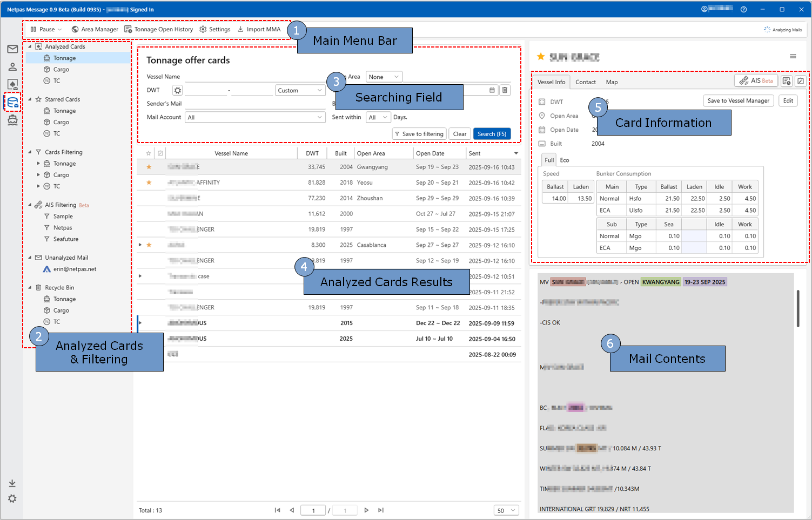Toggle the star on the AFFINITY vessel row

coord(149,183)
